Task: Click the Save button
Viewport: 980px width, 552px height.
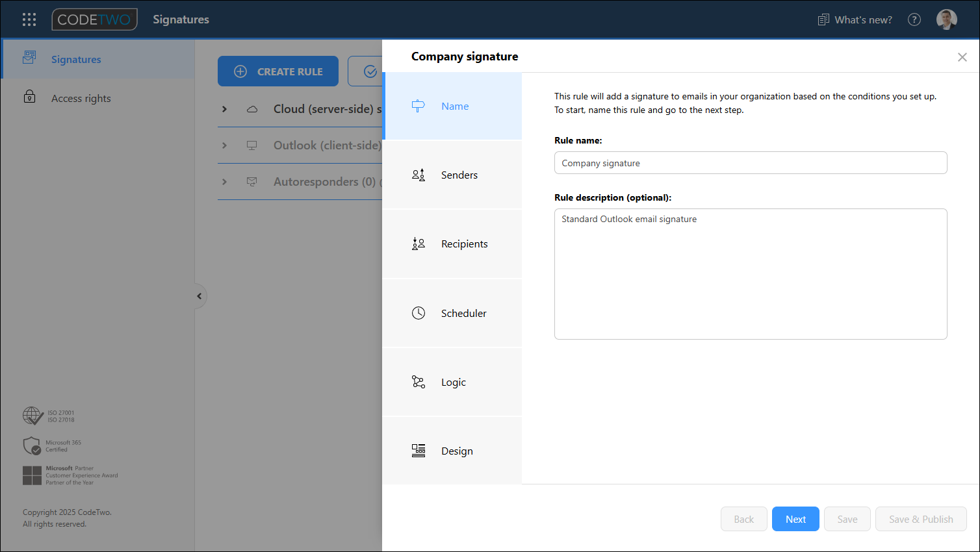Action: pyautogui.click(x=847, y=519)
